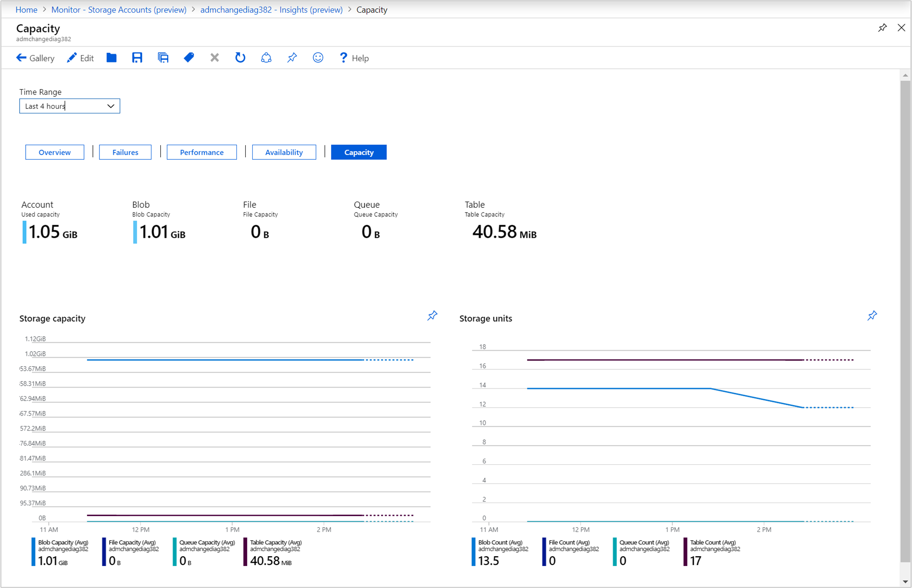Click the Help question mark icon
The height and width of the screenshot is (588, 912).
(342, 58)
